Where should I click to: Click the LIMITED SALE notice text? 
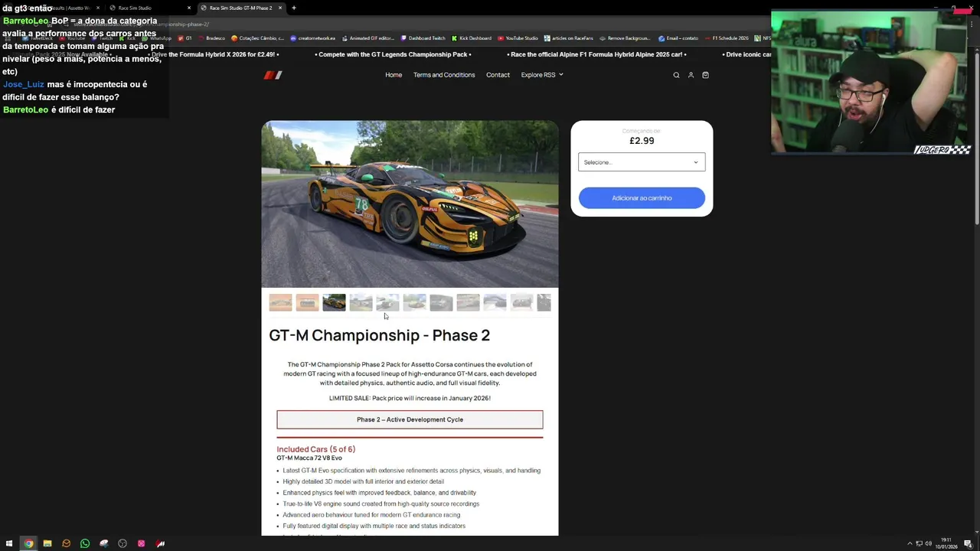pyautogui.click(x=410, y=398)
